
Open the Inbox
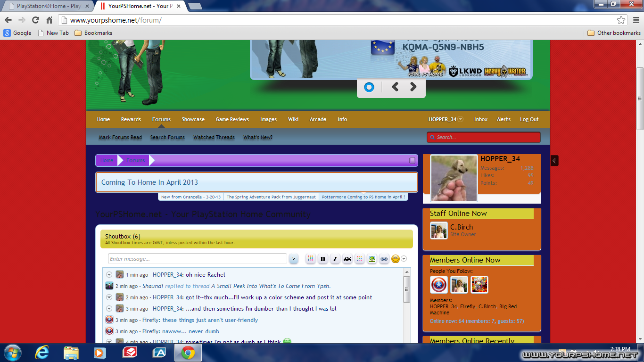click(481, 119)
